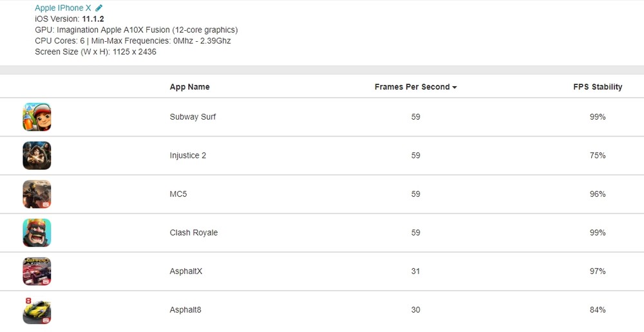Click the MC5 app icon

[x=37, y=194]
